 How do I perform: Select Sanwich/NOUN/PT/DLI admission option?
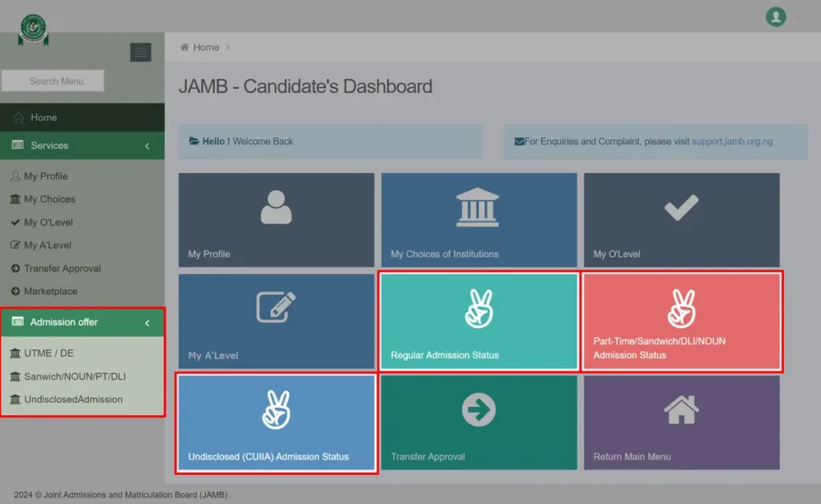(x=75, y=377)
